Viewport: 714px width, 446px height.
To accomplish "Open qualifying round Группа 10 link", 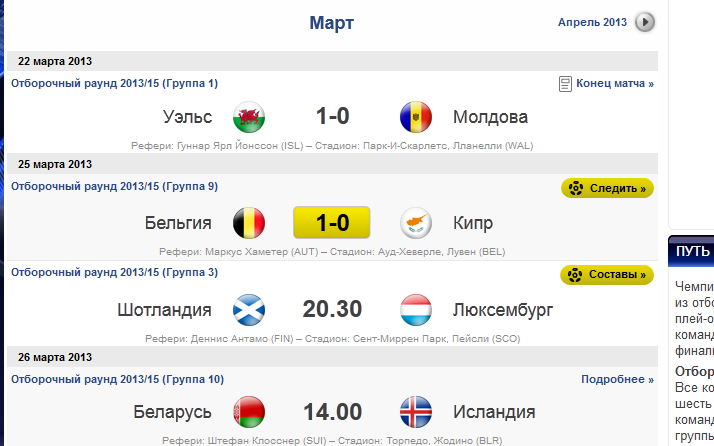I will [x=117, y=380].
